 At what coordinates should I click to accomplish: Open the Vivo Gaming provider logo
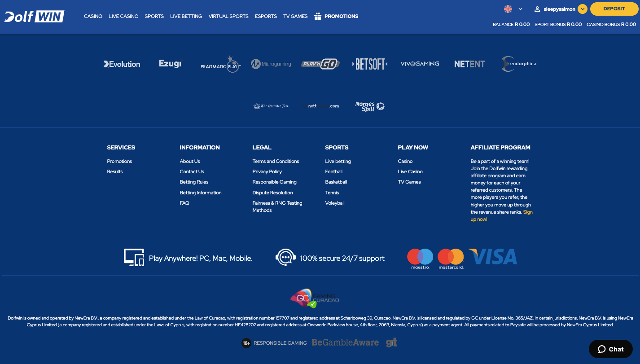[x=420, y=64]
